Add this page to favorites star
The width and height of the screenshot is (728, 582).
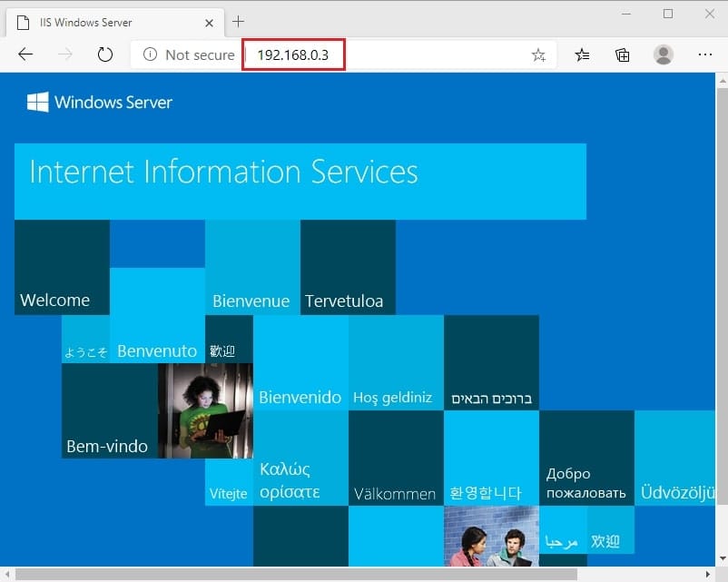coord(538,54)
